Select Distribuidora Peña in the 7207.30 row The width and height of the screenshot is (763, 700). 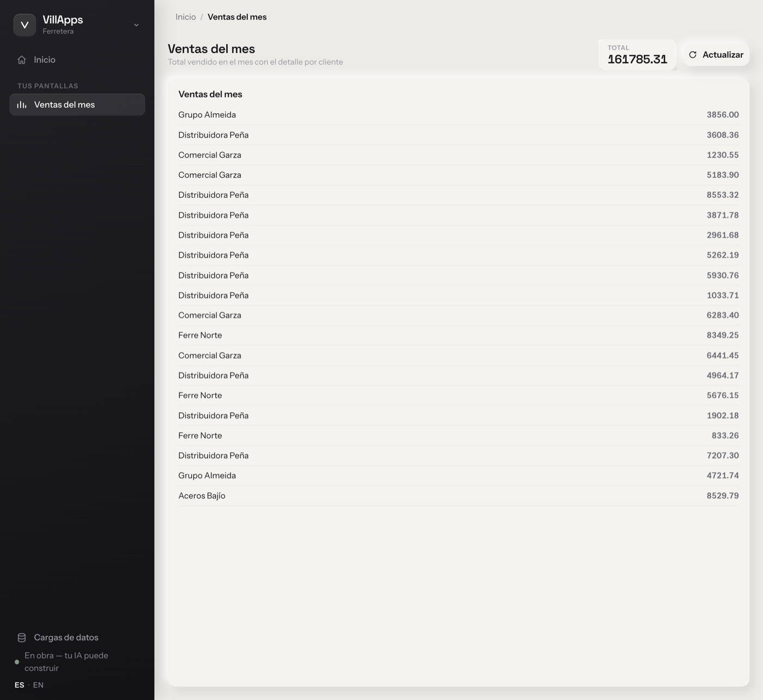click(214, 456)
